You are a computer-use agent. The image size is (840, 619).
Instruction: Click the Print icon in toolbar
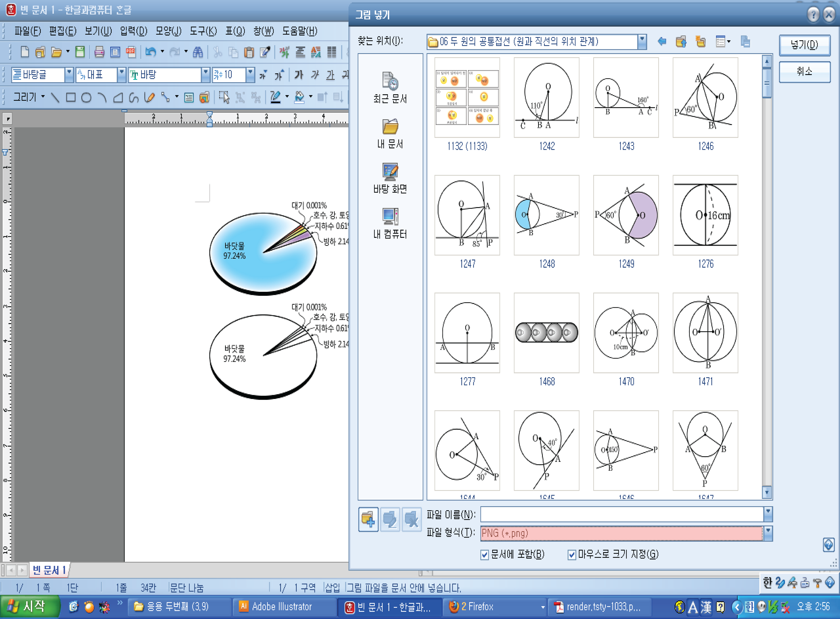[99, 52]
